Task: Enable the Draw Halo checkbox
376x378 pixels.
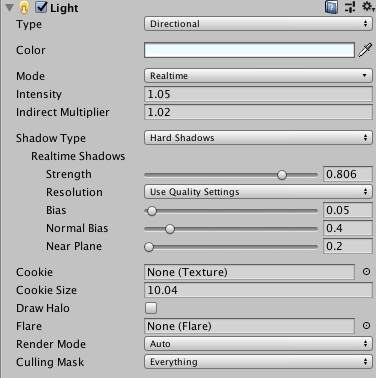Action: point(151,308)
